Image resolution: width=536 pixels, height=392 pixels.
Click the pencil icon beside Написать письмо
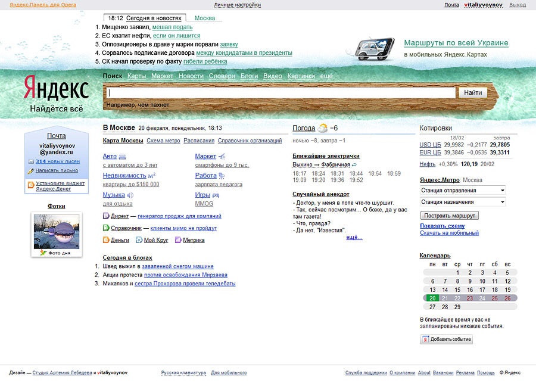[31, 171]
